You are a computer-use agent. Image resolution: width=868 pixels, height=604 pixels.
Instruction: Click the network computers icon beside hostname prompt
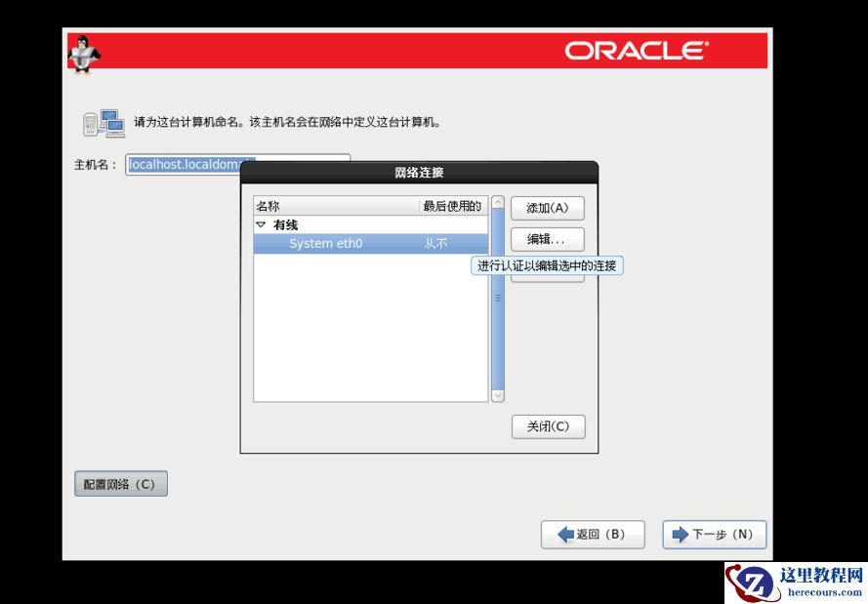104,123
